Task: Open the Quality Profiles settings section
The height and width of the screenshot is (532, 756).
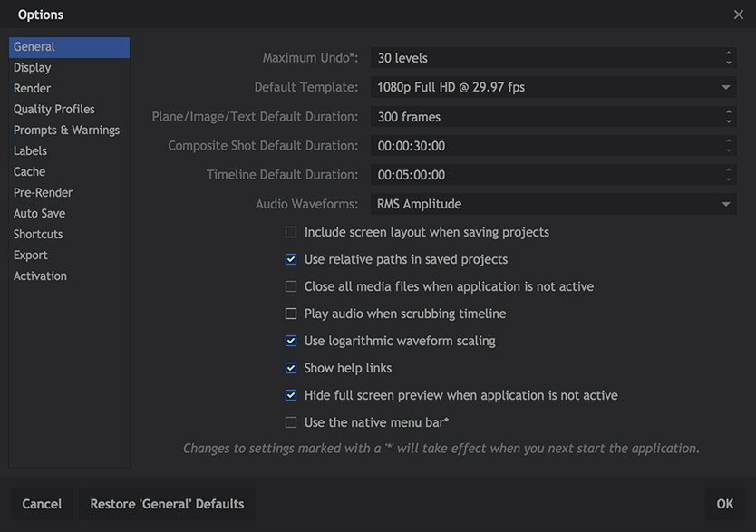Action: point(54,110)
